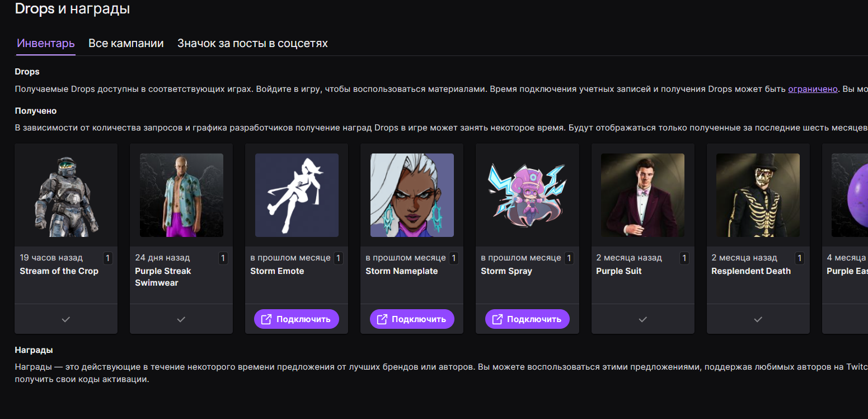Screen dimensions: 868x419
Task: Click the count badge on Purple Streak Swimwear
Action: 223,258
